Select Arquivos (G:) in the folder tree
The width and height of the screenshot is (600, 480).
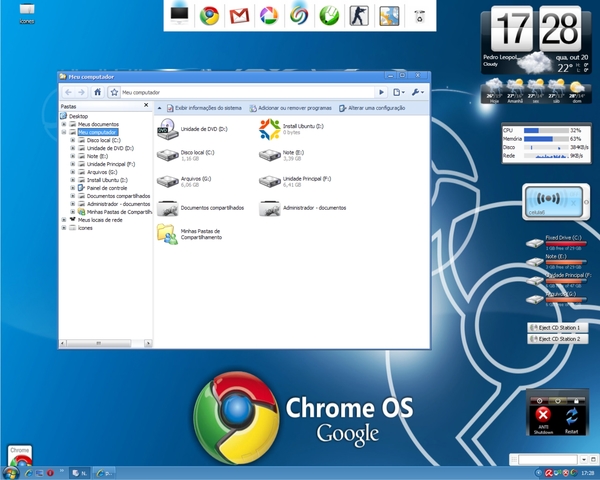[x=102, y=172]
